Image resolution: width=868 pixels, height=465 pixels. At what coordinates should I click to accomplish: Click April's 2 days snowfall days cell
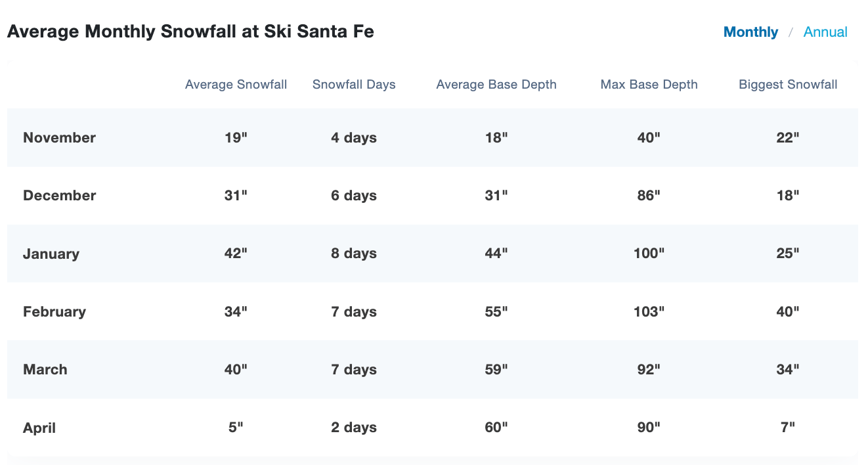coord(354,428)
